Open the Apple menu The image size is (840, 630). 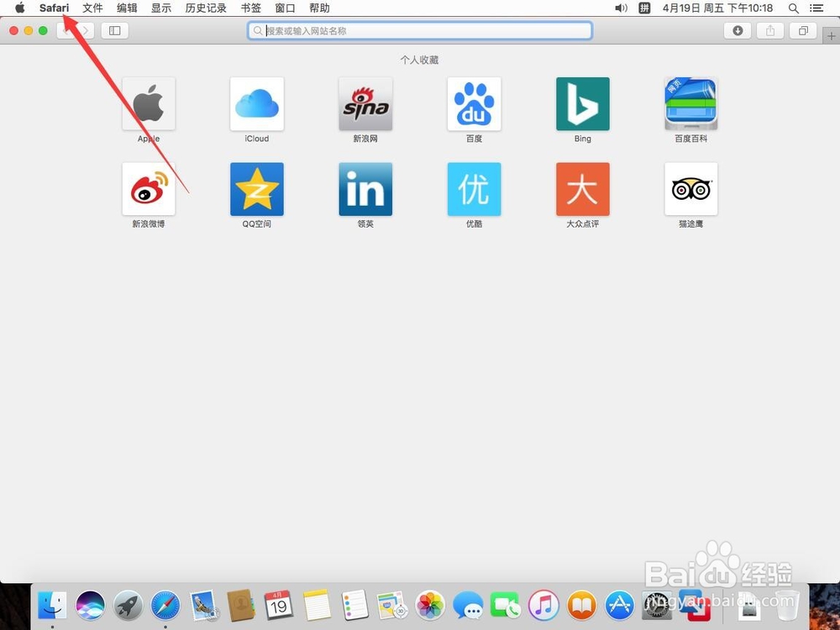pos(20,8)
